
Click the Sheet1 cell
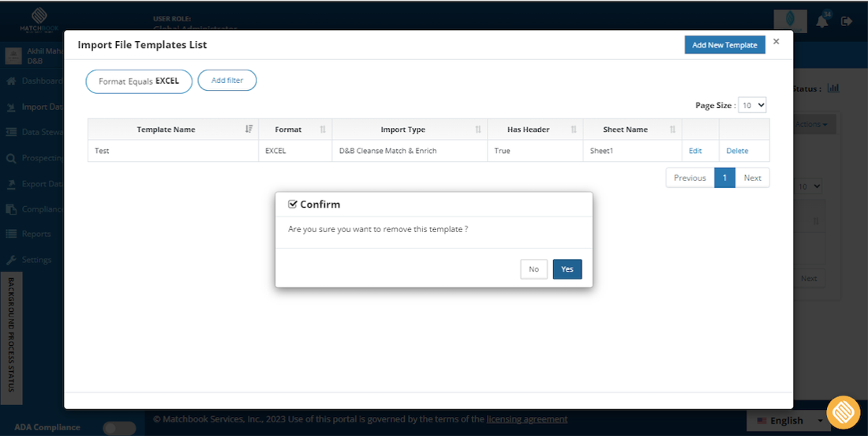pos(632,151)
